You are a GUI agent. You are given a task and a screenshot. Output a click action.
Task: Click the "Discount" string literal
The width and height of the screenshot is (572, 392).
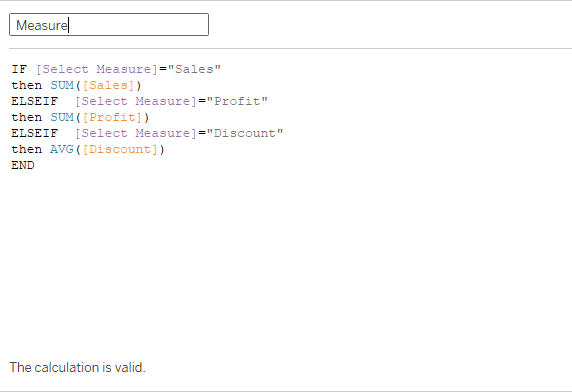(x=245, y=133)
